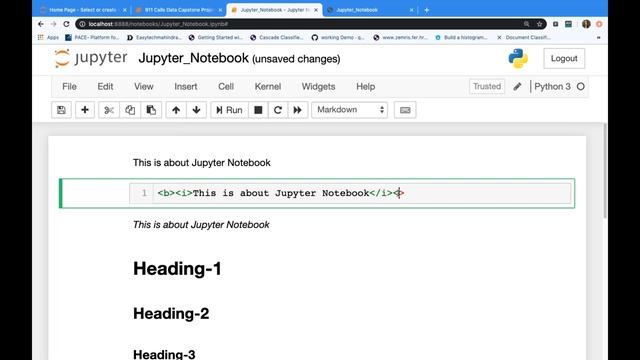Screen dimensions: 640x360
Task: Click the pencil edit mode icon
Action: click(517, 87)
